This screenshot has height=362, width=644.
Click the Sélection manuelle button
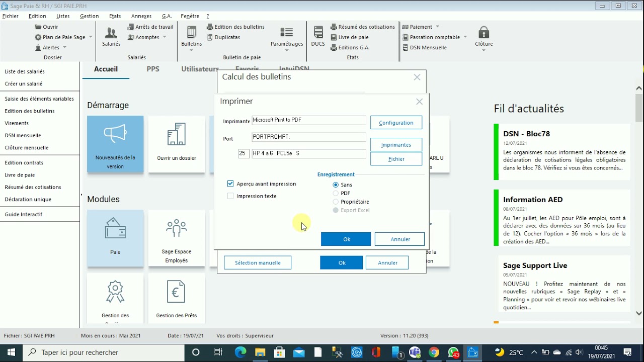tap(258, 262)
